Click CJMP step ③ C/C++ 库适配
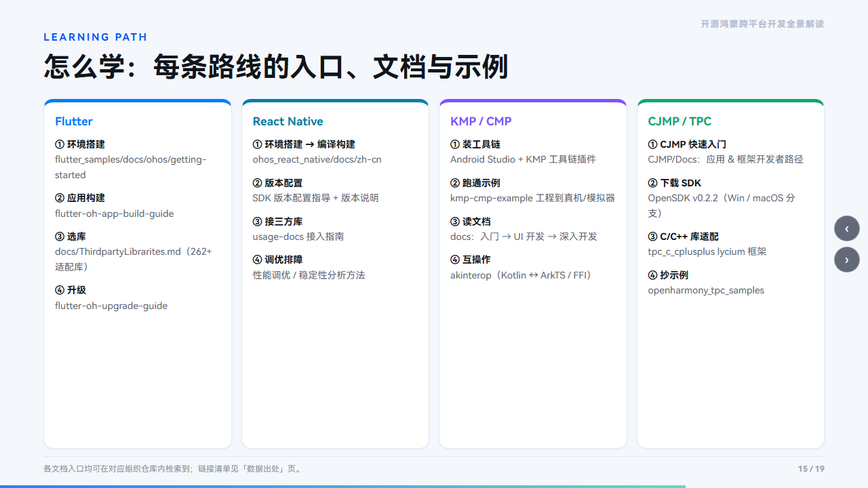 pyautogui.click(x=684, y=237)
